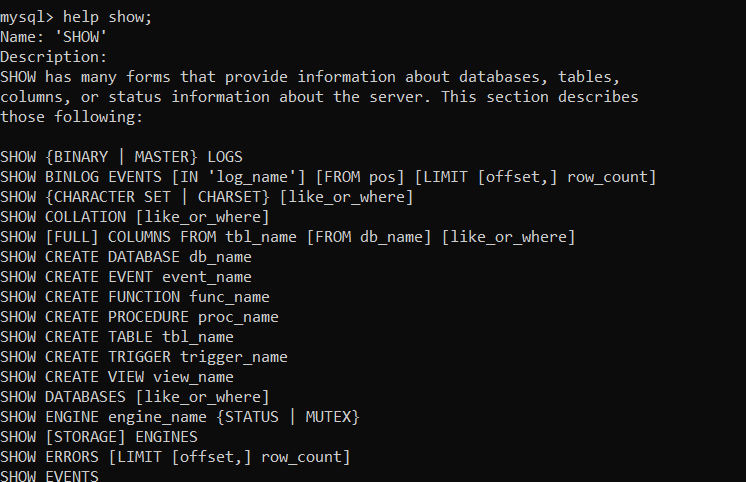Click the 'help show;' command text
The image size is (746, 482).
[108, 16]
